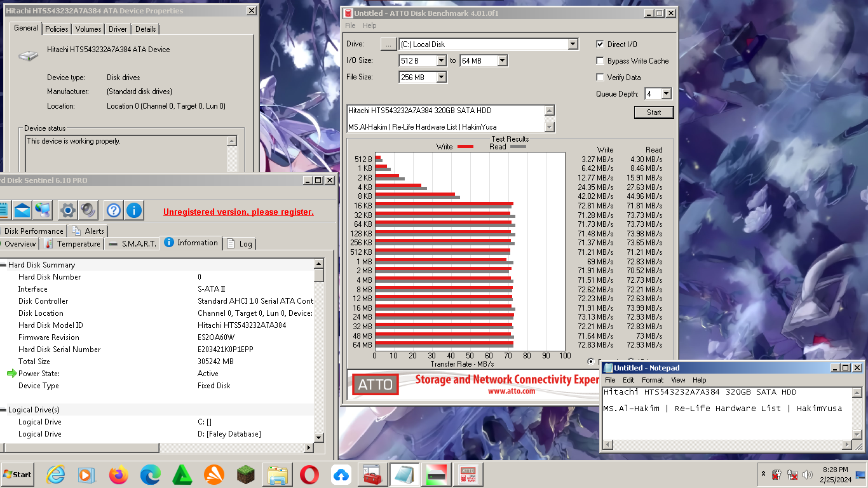Click inside the Notepad text area
The width and height of the screenshot is (868, 488).
(727, 413)
